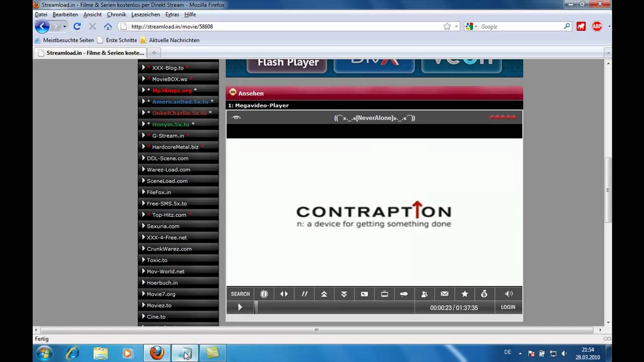Screen dimensions: 644x362
Task: Click the TV icon in player bar
Action: pyautogui.click(x=384, y=294)
